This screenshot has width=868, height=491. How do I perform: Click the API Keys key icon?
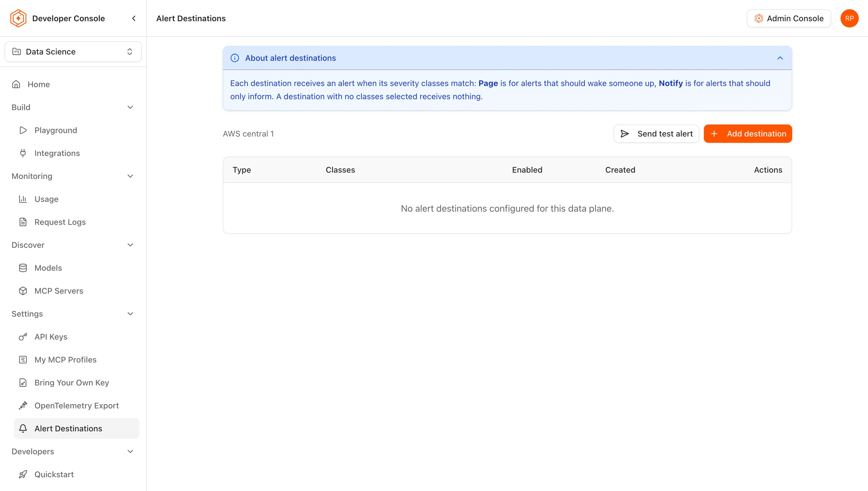click(23, 336)
